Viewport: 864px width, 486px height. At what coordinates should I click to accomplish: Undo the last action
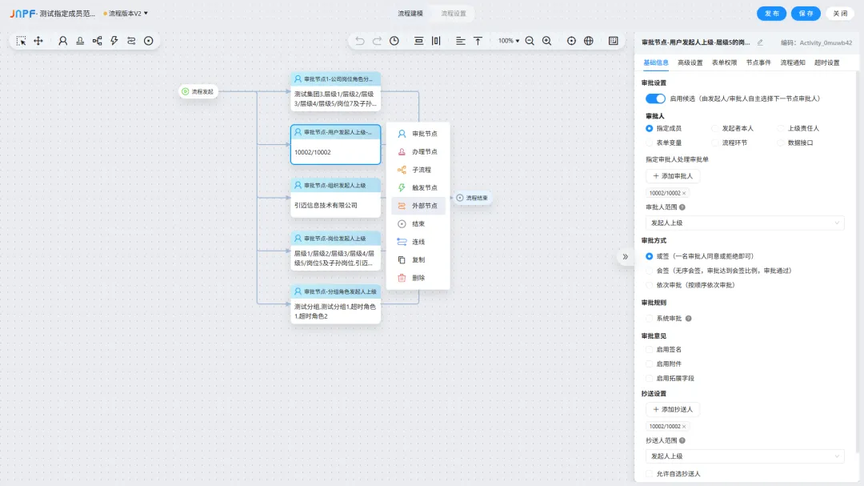pos(360,41)
